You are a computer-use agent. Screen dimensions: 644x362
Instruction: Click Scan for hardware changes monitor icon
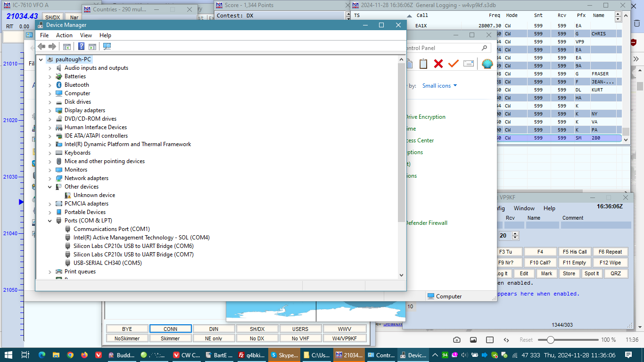(107, 46)
